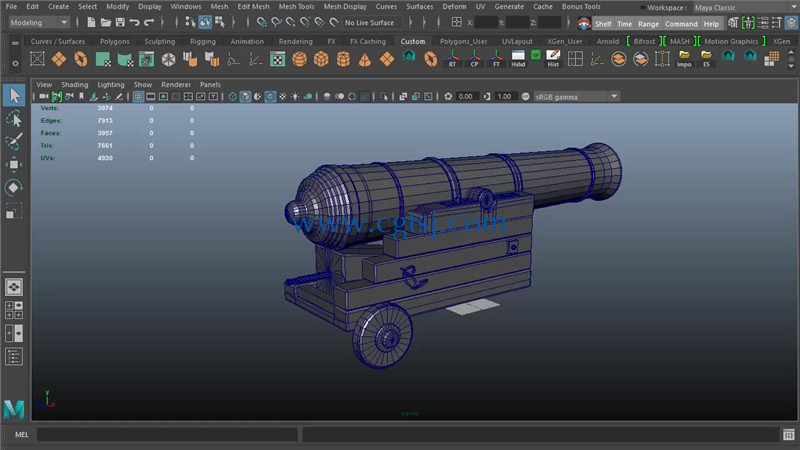
Task: Click the MEL language label button
Action: click(21, 435)
